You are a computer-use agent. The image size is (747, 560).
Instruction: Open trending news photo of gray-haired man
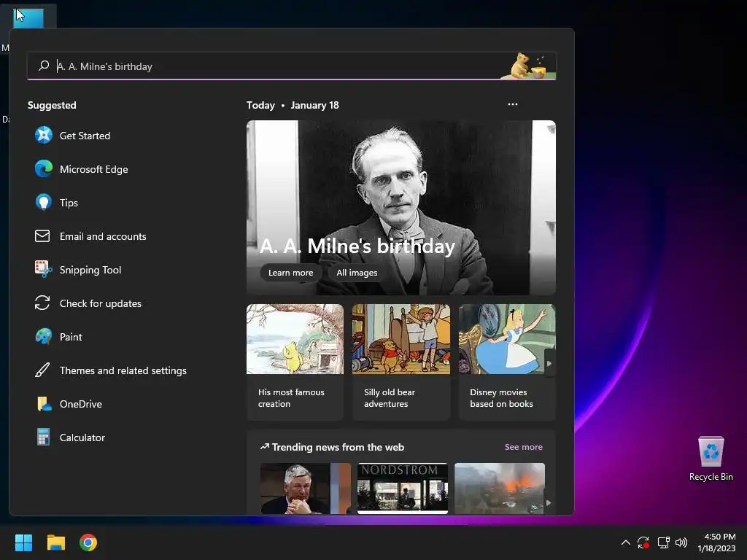[306, 488]
